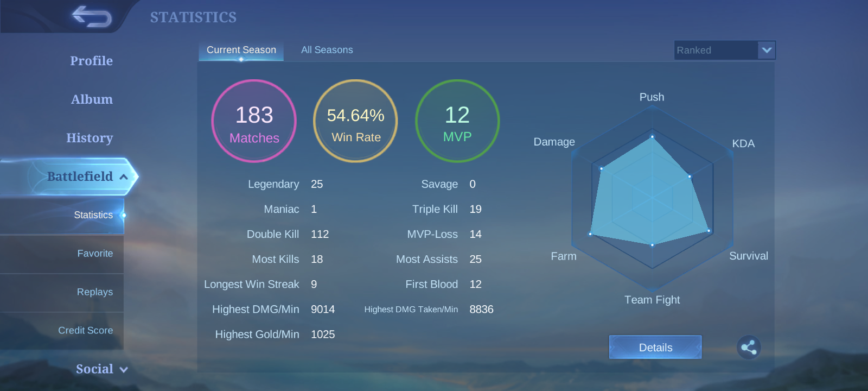Image resolution: width=868 pixels, height=391 pixels.
Task: Click the Team Fight radar label
Action: click(652, 300)
